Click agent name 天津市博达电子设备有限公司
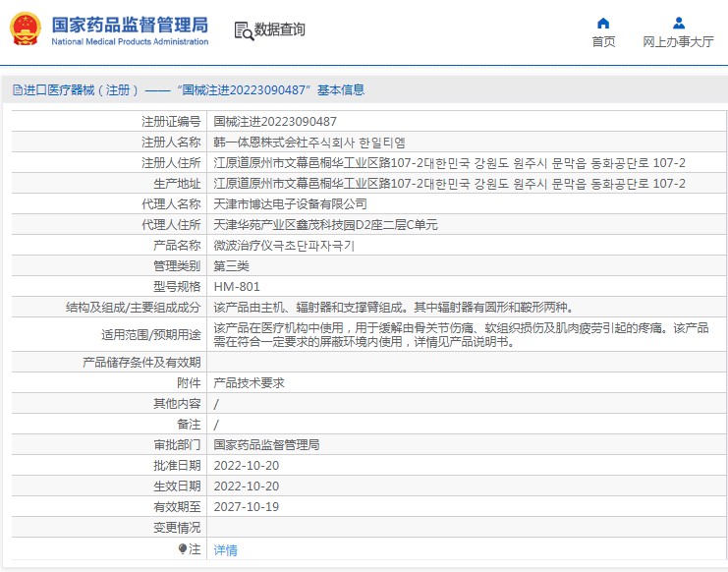This screenshot has width=728, height=572. pos(290,204)
